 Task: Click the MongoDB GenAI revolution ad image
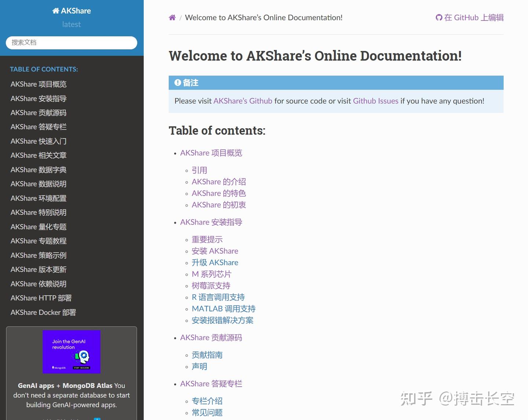click(71, 352)
